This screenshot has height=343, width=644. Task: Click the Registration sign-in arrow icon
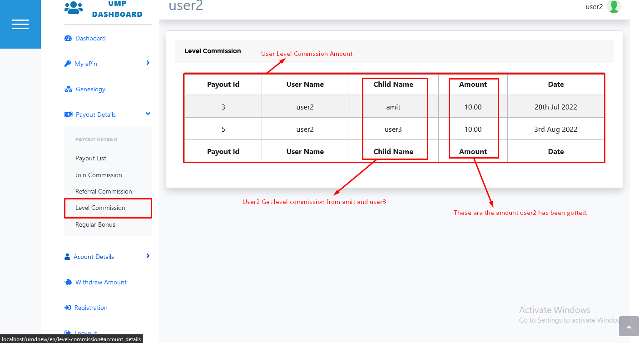pyautogui.click(x=68, y=308)
